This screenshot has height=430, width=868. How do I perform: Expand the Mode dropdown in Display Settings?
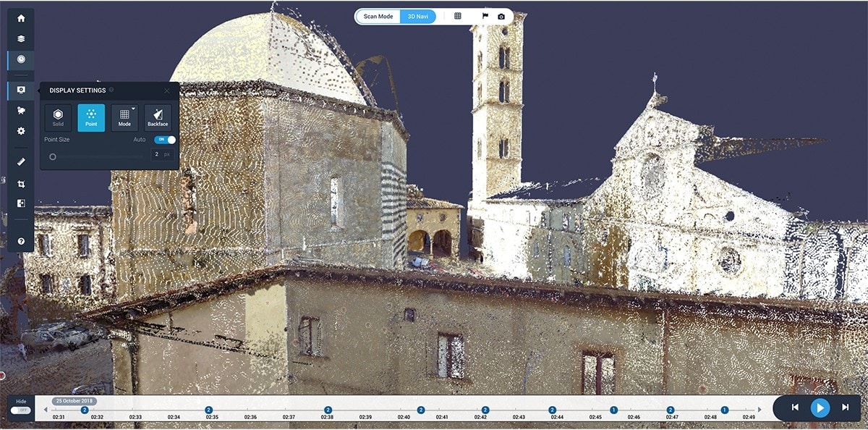[124, 117]
